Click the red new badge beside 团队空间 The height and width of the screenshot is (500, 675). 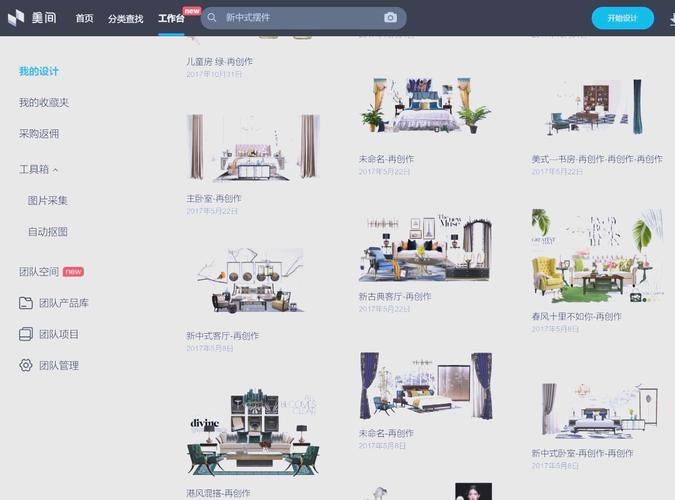pos(73,272)
